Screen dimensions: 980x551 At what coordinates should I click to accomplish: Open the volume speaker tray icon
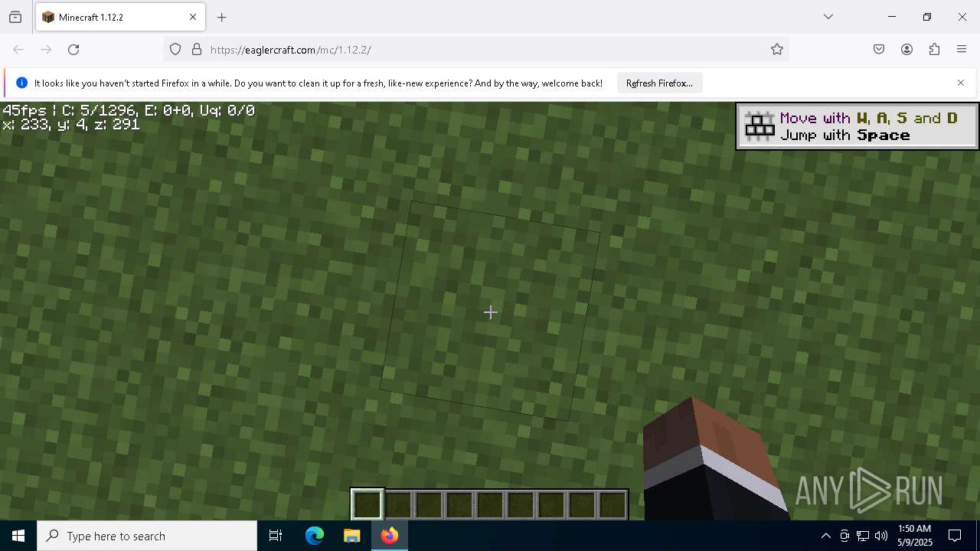pos(881,536)
